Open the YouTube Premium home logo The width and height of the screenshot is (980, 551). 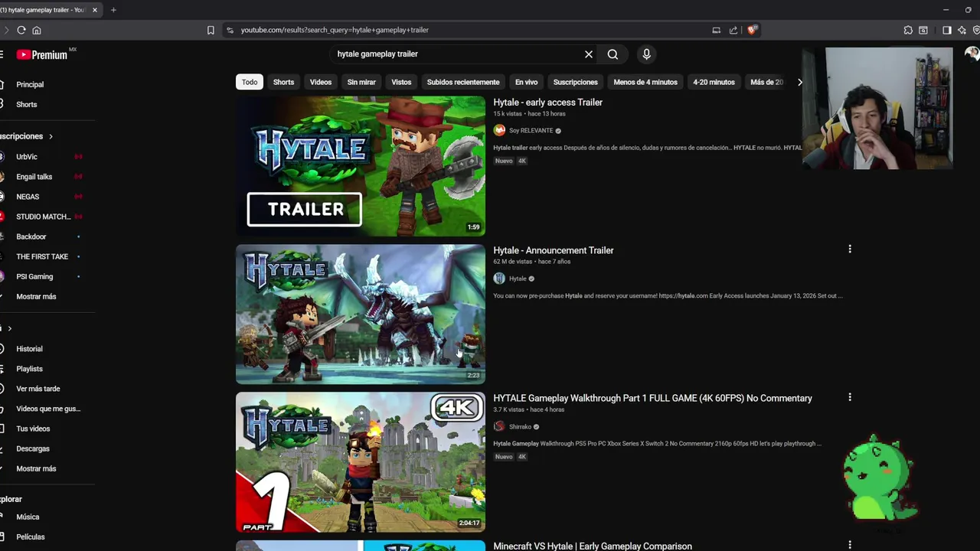click(x=42, y=54)
